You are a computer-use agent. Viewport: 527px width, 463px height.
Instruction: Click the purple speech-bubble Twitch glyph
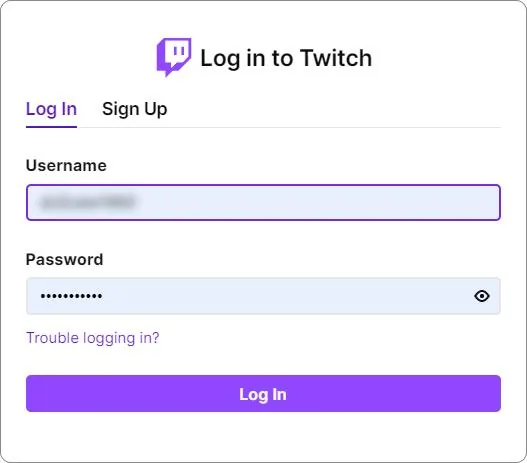click(174, 57)
